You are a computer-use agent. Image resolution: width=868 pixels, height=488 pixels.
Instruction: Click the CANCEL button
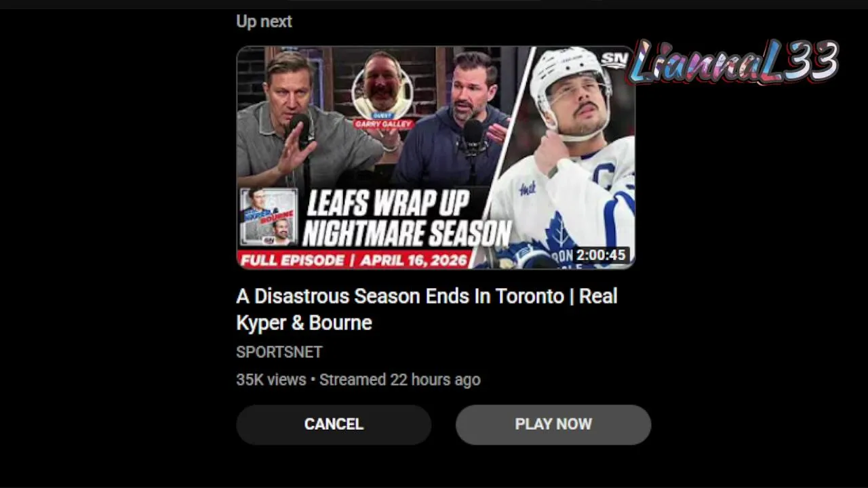point(334,424)
